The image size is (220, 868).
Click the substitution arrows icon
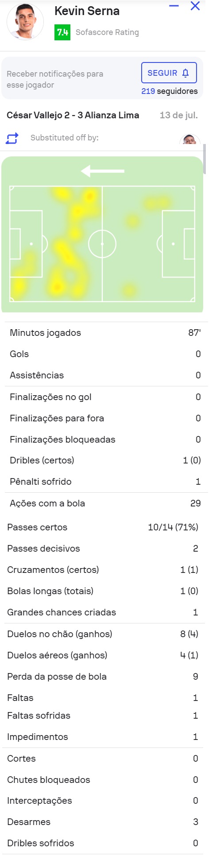point(12,138)
